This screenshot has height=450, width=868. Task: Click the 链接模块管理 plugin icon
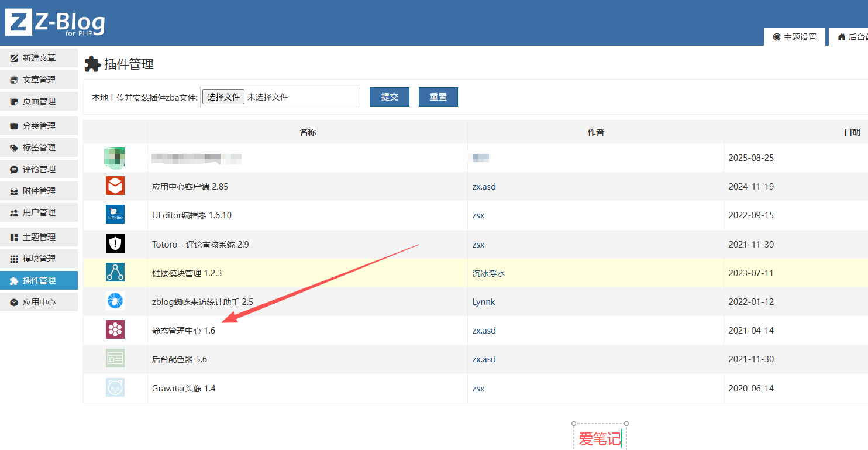pyautogui.click(x=115, y=273)
